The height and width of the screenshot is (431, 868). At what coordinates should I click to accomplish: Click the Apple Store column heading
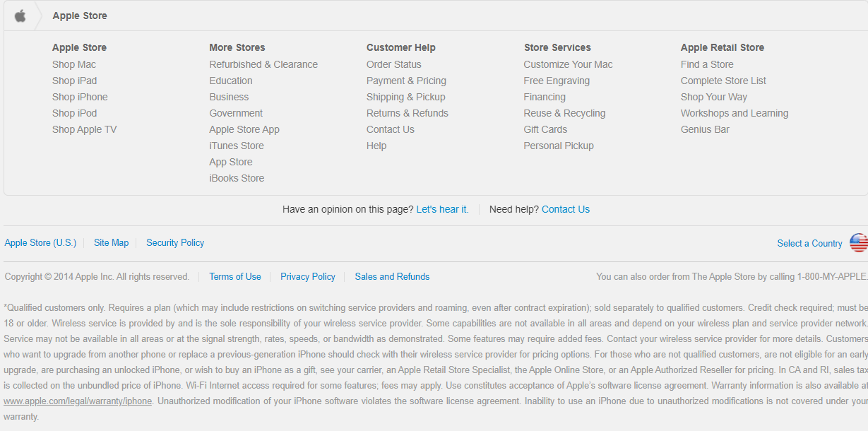coord(79,47)
